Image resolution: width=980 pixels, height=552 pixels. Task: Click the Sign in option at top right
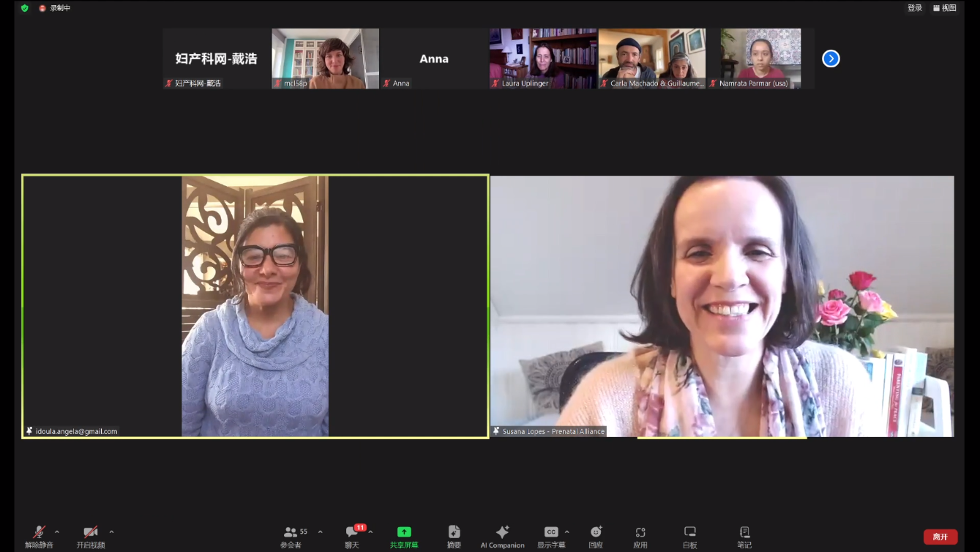[915, 8]
